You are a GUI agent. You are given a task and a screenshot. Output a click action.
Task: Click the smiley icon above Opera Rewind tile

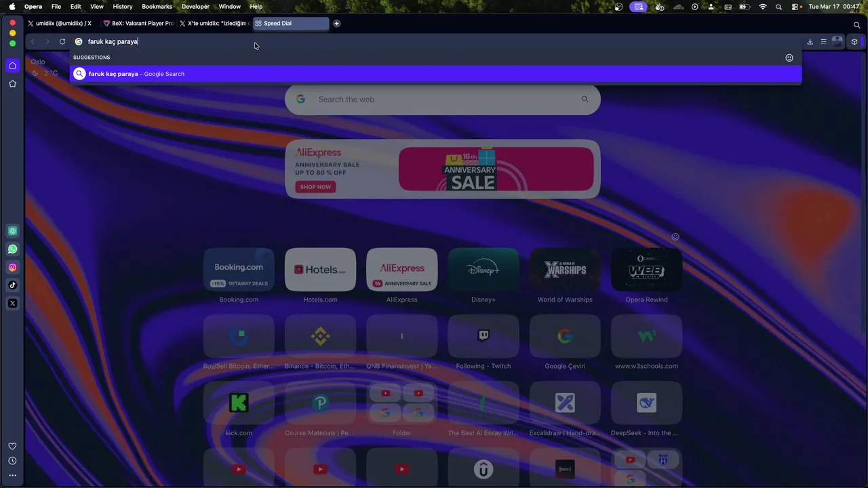coord(675,237)
